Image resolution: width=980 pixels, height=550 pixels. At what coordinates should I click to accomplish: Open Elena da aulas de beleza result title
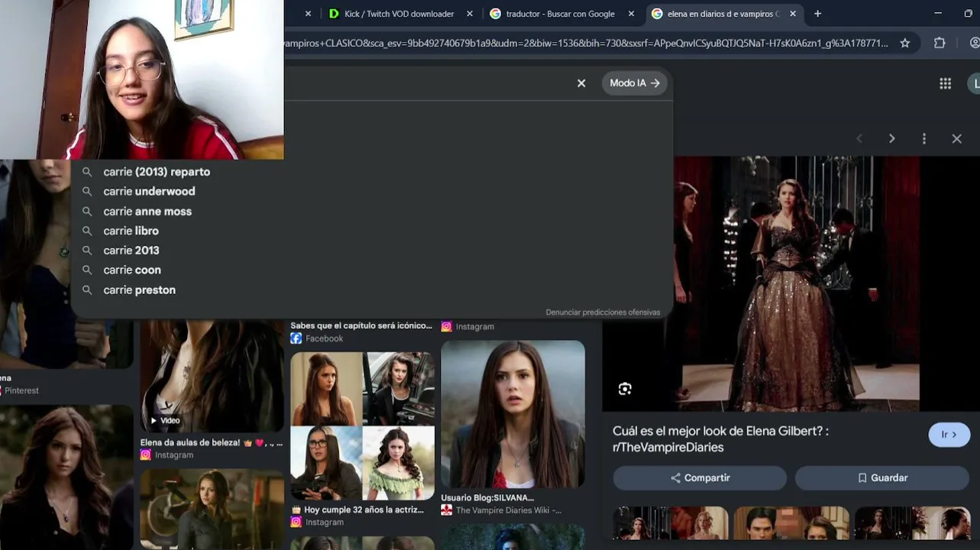point(212,443)
